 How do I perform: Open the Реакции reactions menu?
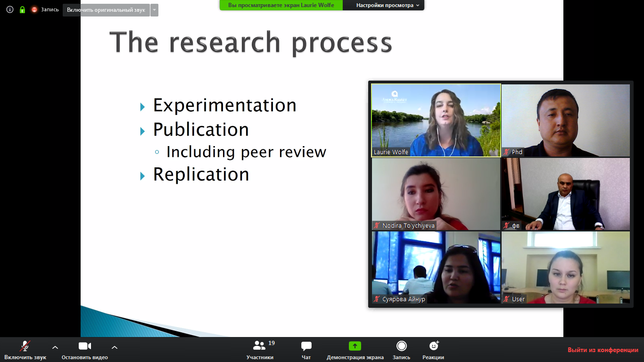click(x=433, y=350)
